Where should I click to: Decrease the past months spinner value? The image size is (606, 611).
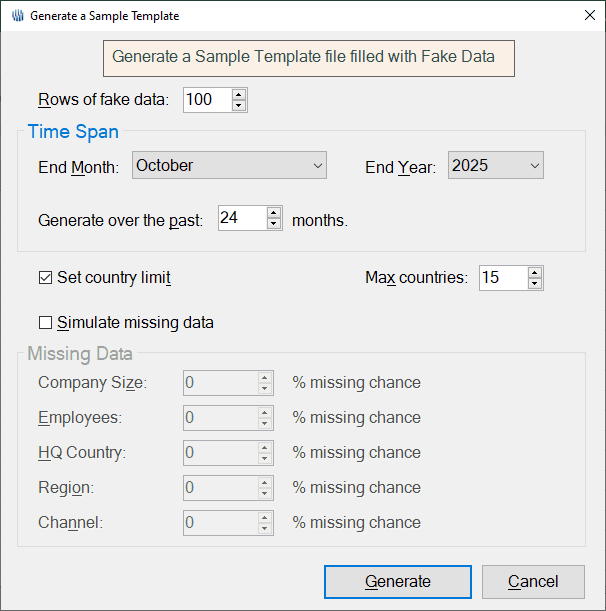tap(274, 224)
